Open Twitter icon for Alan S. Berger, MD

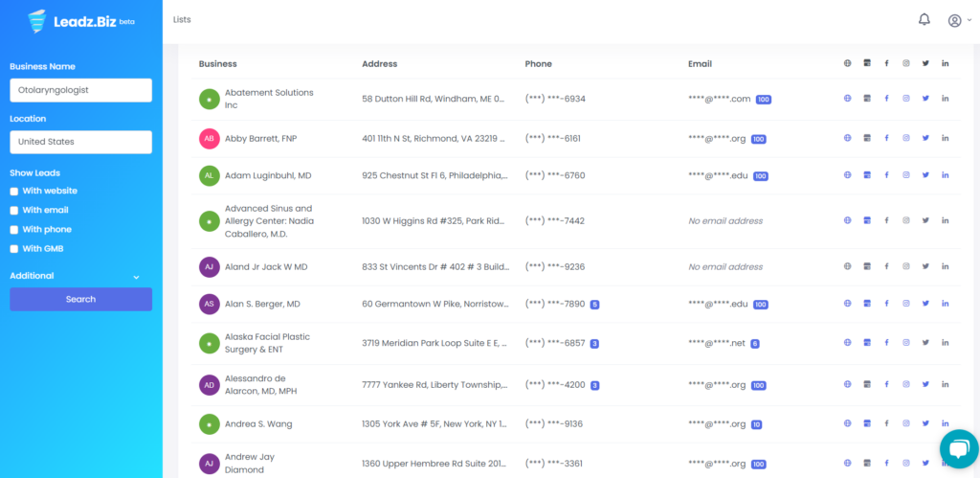pyautogui.click(x=925, y=304)
